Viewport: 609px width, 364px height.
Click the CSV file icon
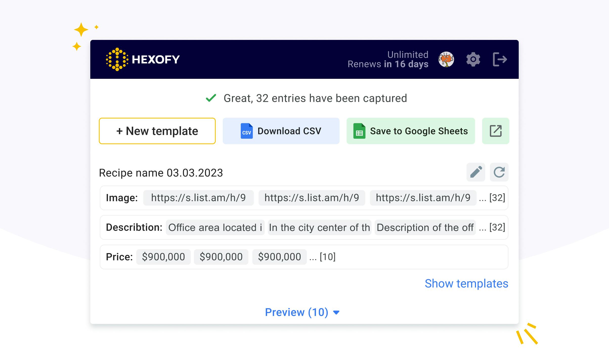pos(246,131)
